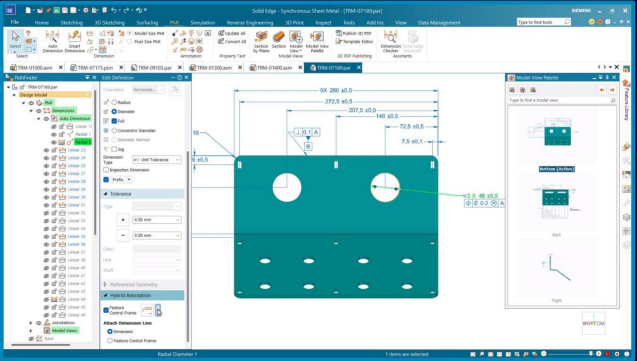Open the Prefix dropdown arrow
The image size is (637, 361).
click(x=129, y=179)
